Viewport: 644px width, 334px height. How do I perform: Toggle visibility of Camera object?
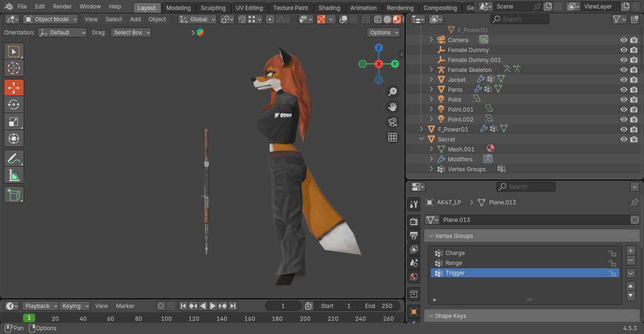(624, 40)
